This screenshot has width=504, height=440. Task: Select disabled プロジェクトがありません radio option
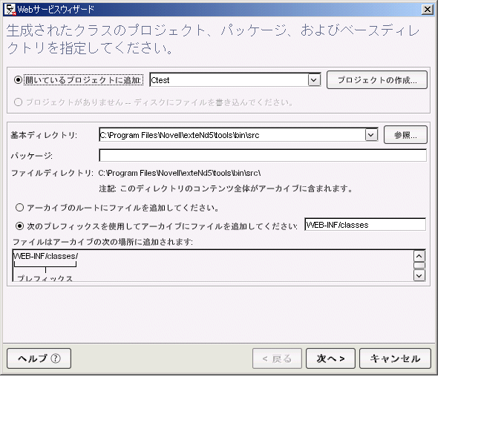point(18,102)
